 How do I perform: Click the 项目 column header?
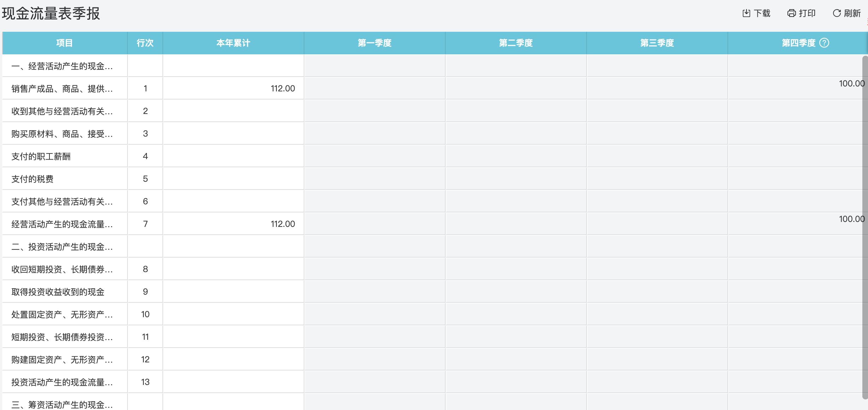(x=65, y=43)
